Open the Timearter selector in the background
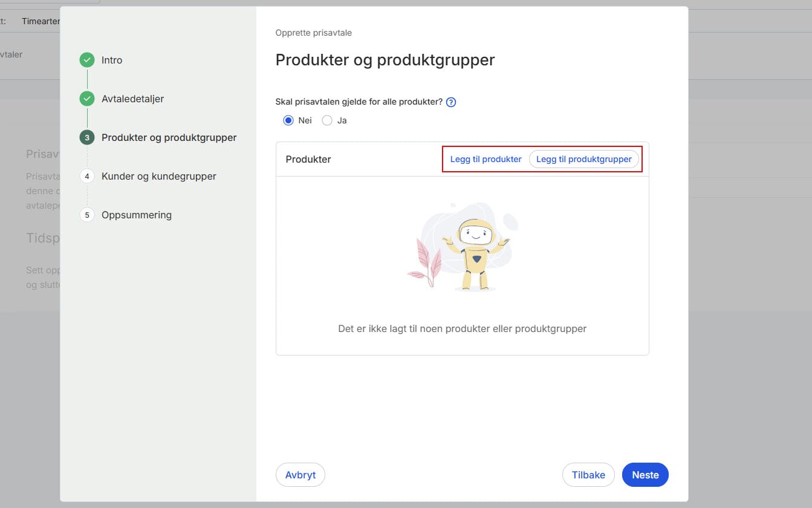This screenshot has height=508, width=812. [41, 21]
